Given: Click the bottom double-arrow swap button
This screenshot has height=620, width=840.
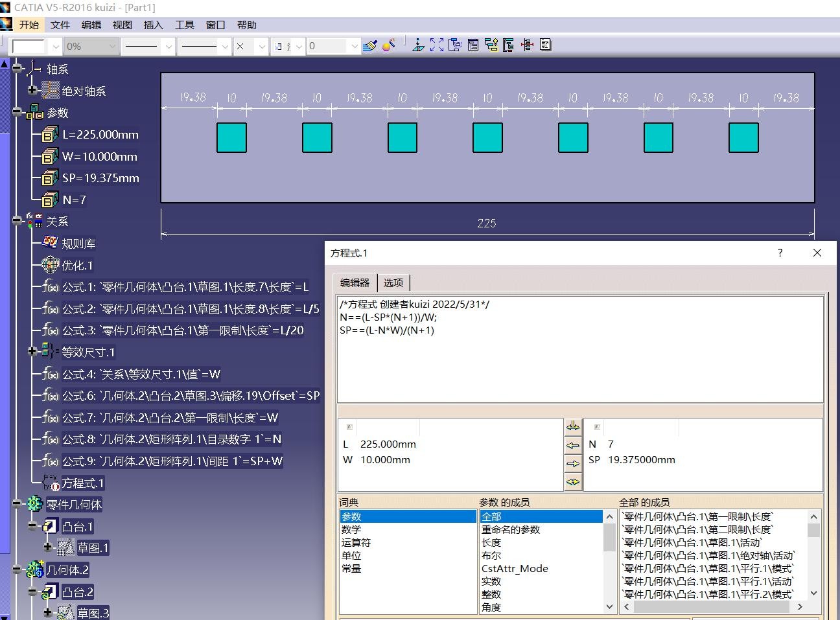Looking at the screenshot, I should [x=573, y=481].
